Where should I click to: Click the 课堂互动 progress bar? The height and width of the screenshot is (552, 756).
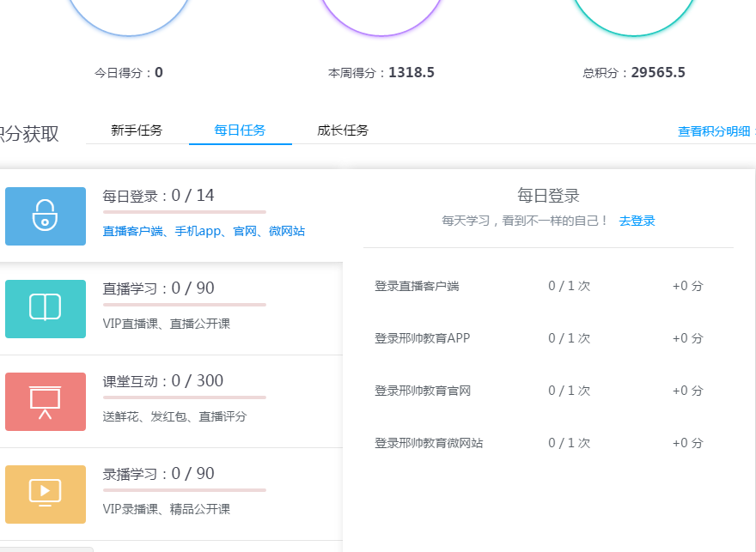tap(185, 397)
